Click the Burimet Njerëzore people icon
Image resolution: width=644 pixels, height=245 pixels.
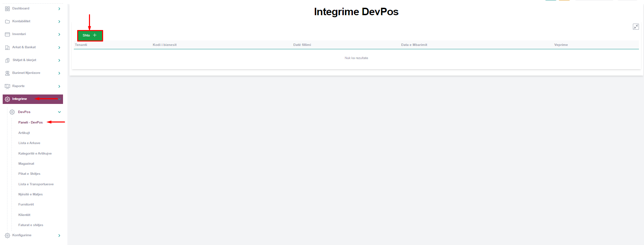coord(7,73)
